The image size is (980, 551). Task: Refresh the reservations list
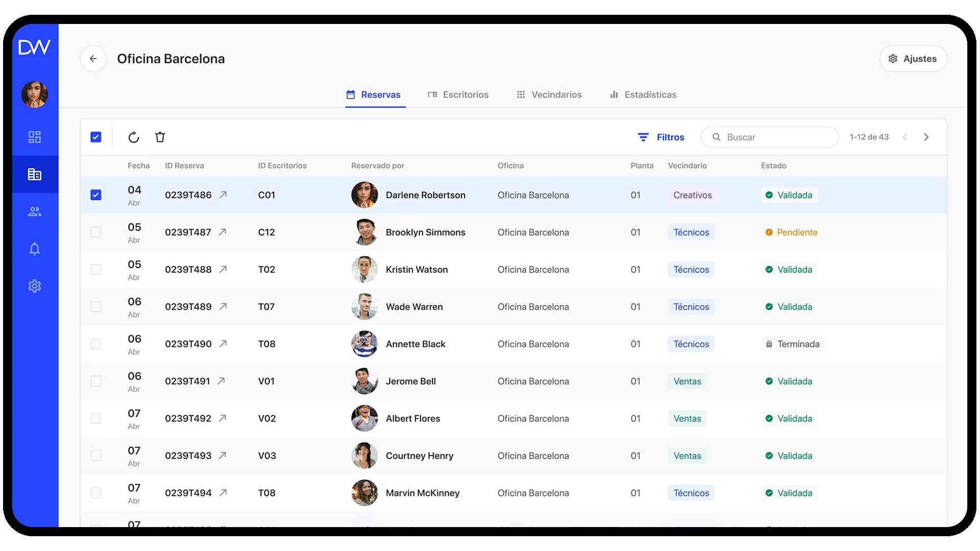134,137
